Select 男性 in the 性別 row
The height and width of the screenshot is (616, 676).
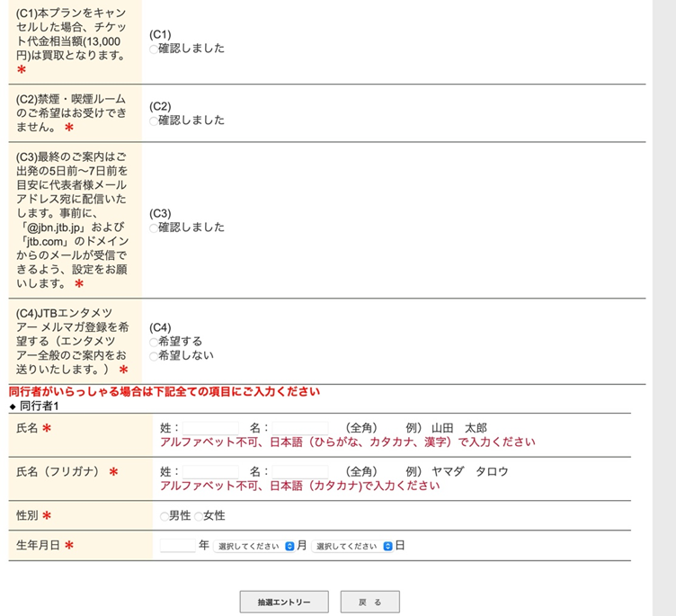(164, 516)
